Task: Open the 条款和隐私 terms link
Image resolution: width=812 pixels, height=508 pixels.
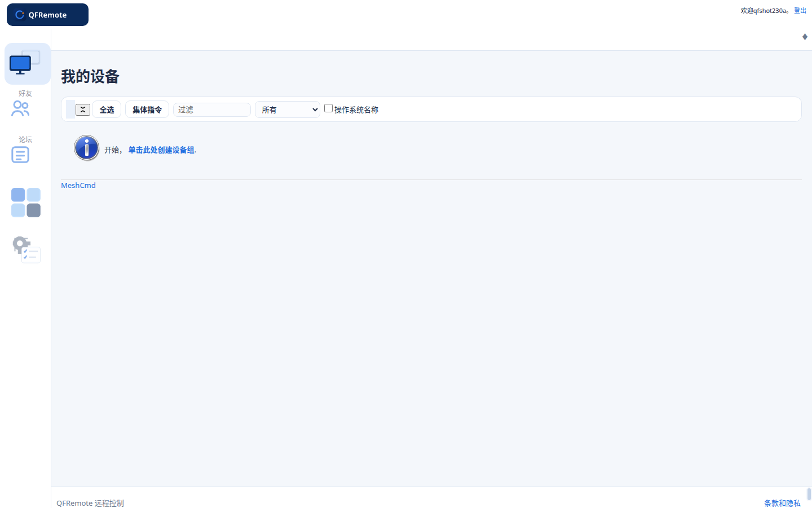Action: [x=782, y=503]
